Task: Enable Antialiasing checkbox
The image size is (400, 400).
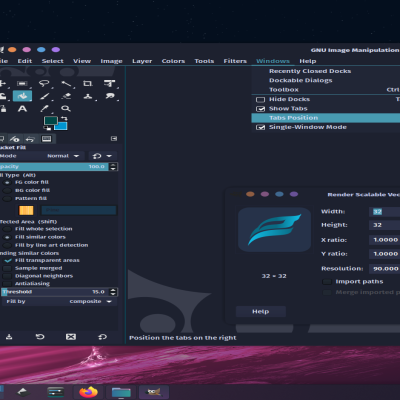Action: (7, 284)
